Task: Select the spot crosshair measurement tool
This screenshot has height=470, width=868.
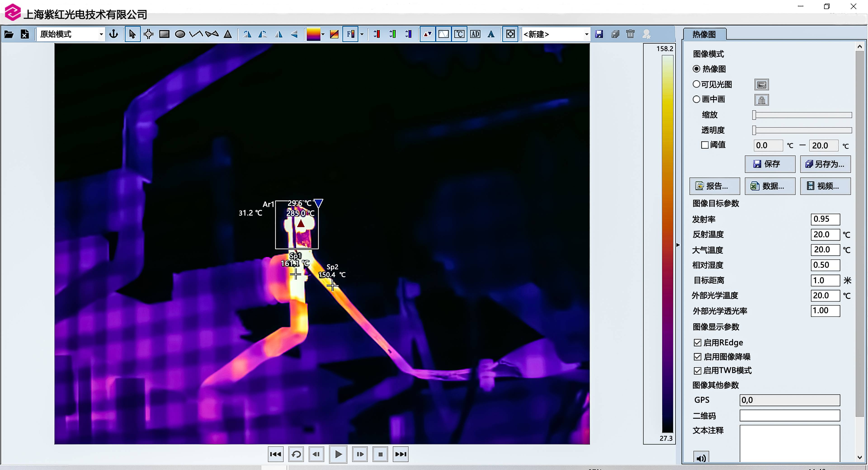Action: (148, 34)
